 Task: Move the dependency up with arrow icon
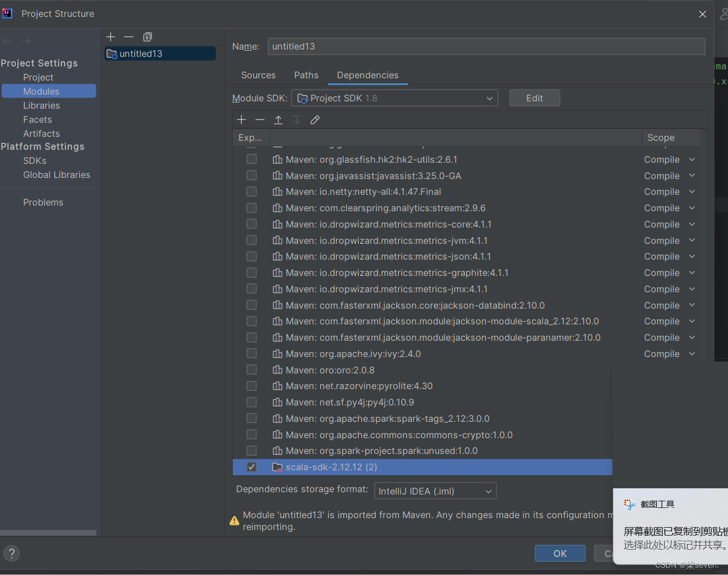(x=278, y=119)
